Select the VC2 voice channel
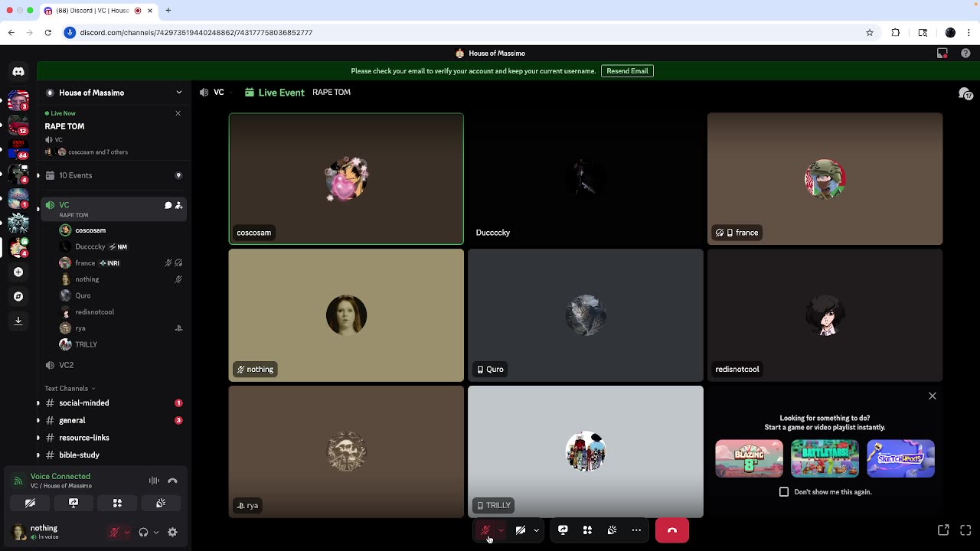The width and height of the screenshot is (980, 551). pyautogui.click(x=115, y=365)
